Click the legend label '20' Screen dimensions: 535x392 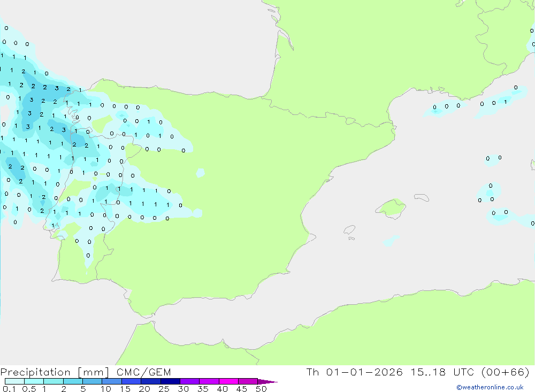(x=144, y=389)
